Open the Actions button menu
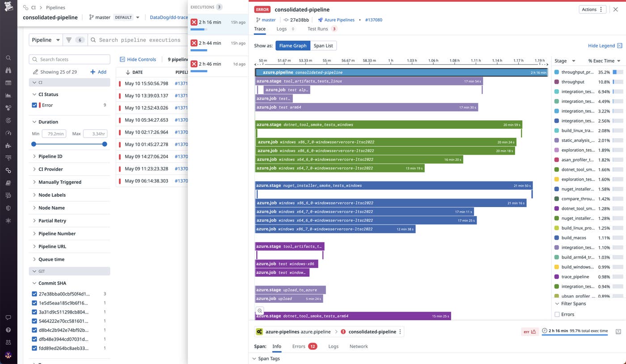Viewport: 626px width, 364px height. click(592, 9)
